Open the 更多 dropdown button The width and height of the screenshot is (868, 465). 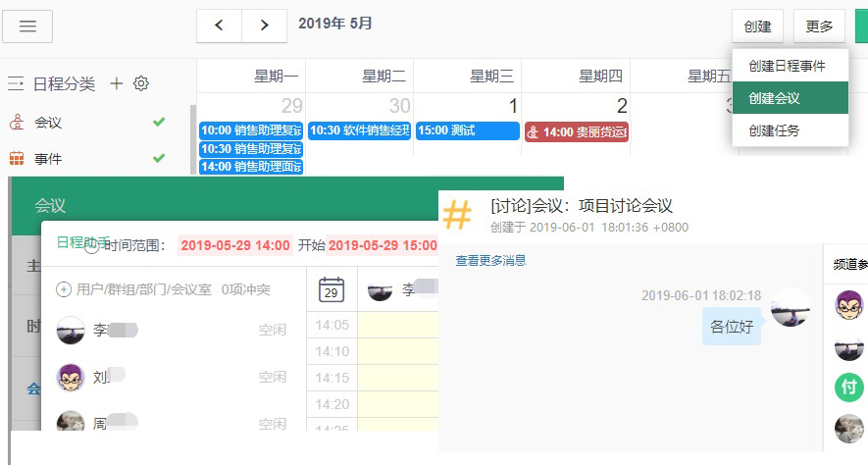click(x=819, y=26)
